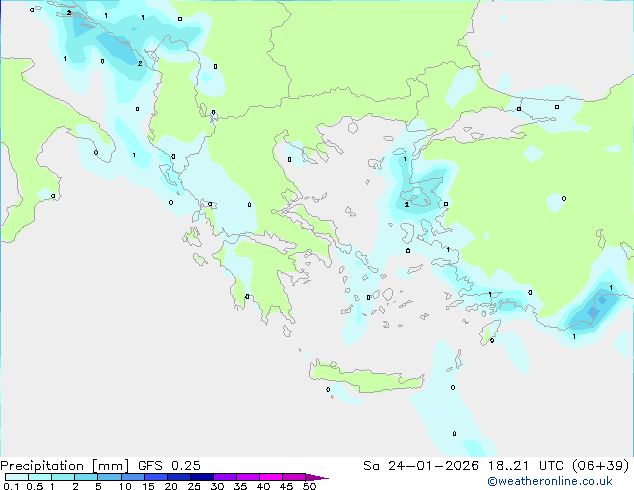The height and width of the screenshot is (490, 634).
Task: Click the "0.5" legend scale label
Action: tap(35, 486)
